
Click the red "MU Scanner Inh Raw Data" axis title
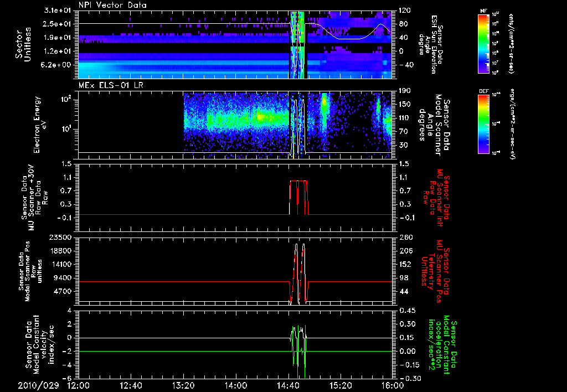pyautogui.click(x=436, y=198)
